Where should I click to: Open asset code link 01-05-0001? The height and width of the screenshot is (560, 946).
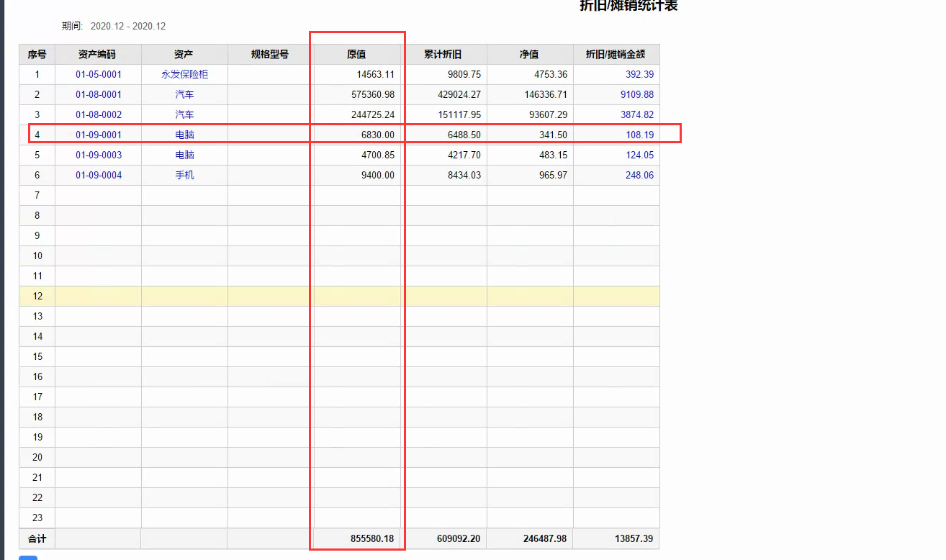(99, 74)
